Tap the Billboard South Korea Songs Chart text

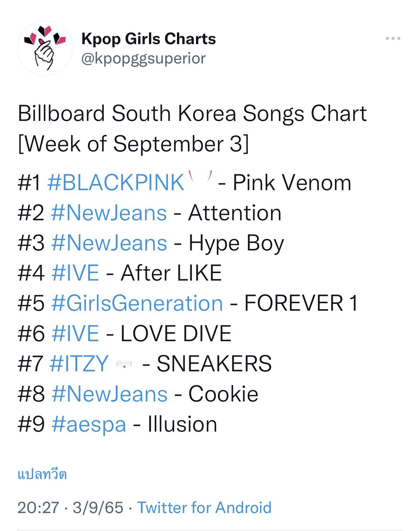[192, 113]
